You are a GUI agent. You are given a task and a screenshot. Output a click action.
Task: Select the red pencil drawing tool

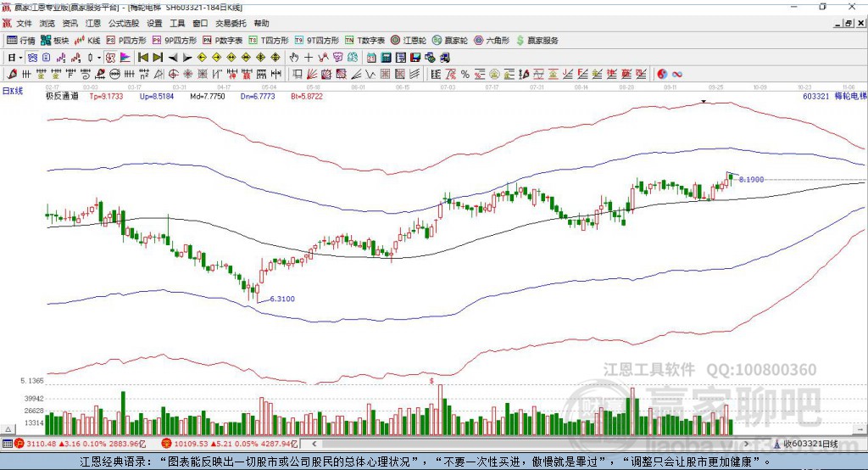coord(12,74)
